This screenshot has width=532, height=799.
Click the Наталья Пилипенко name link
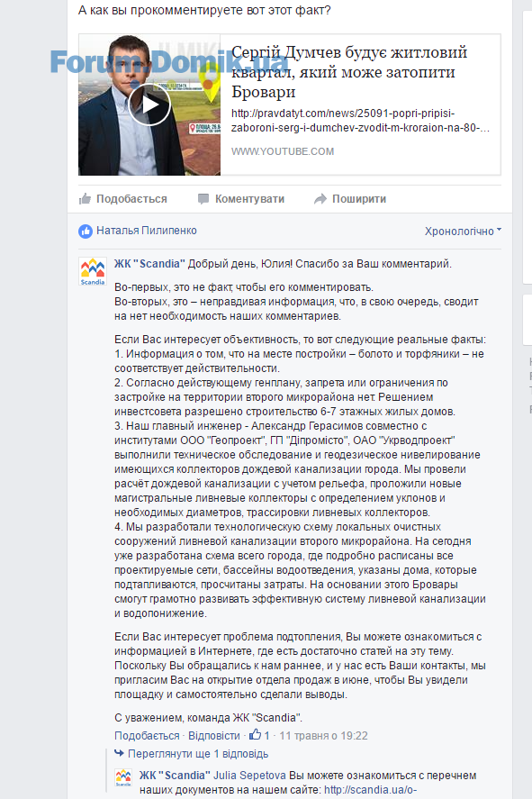[x=147, y=231]
